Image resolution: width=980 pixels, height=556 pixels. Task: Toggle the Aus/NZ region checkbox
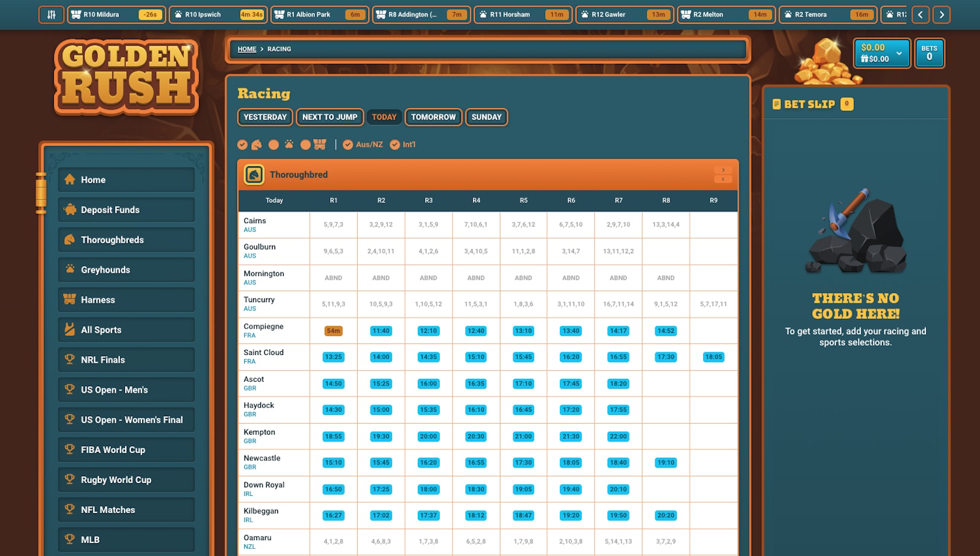coord(348,145)
